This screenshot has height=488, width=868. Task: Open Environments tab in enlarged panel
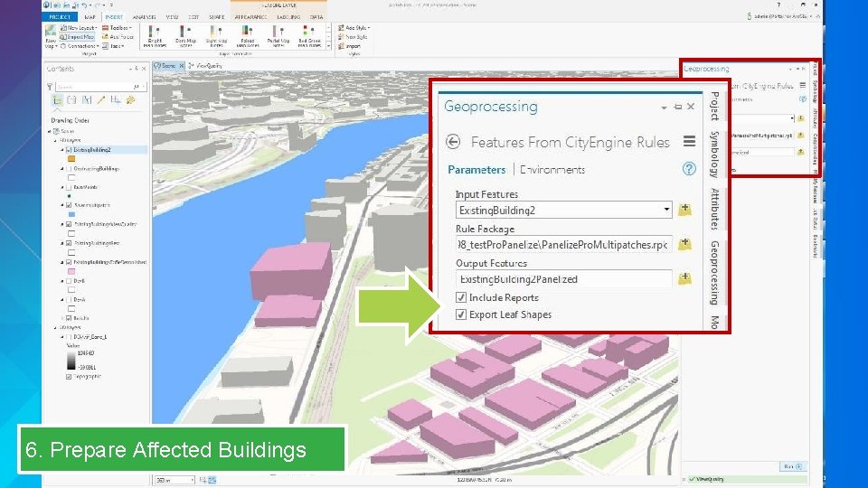click(x=552, y=170)
